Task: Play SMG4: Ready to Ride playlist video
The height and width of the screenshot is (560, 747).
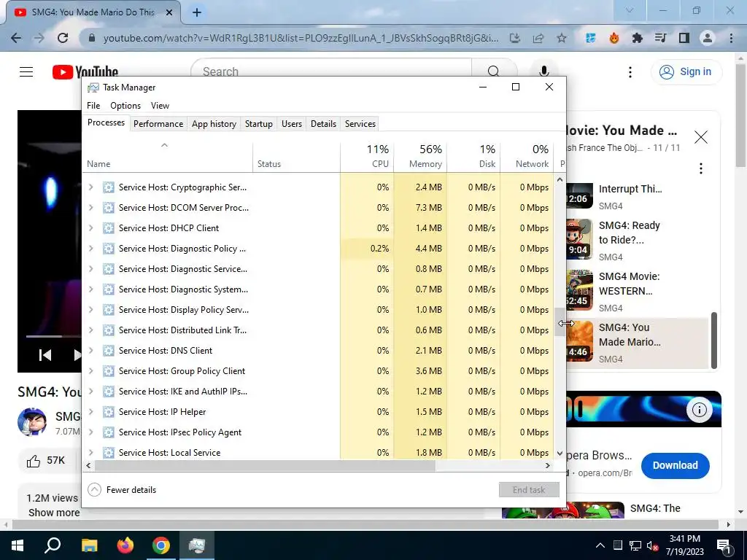Action: pyautogui.click(x=638, y=240)
